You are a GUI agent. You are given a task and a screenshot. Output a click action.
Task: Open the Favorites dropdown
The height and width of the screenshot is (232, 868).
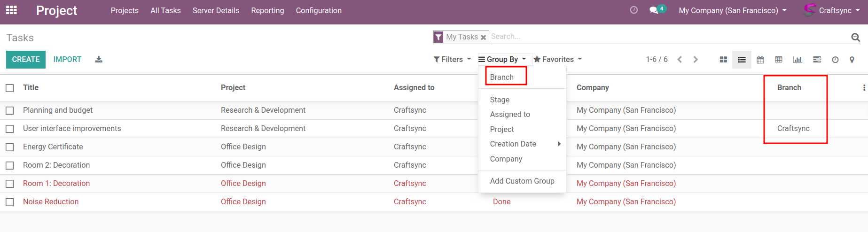coord(558,60)
